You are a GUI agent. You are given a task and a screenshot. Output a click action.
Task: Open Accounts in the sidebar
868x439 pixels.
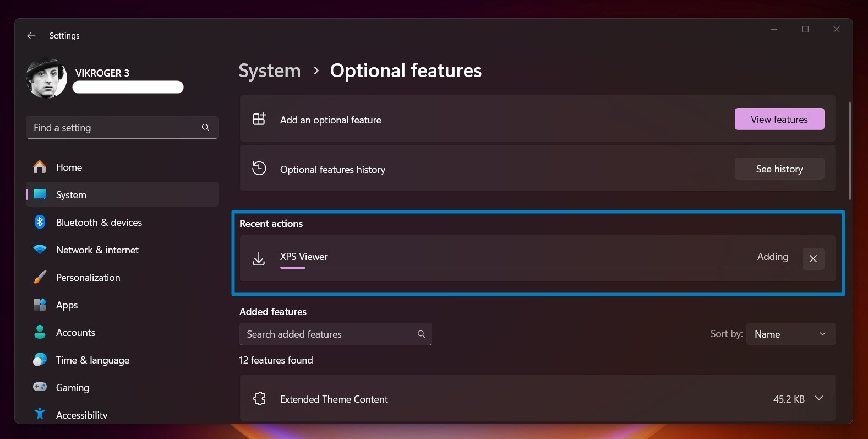122,333
